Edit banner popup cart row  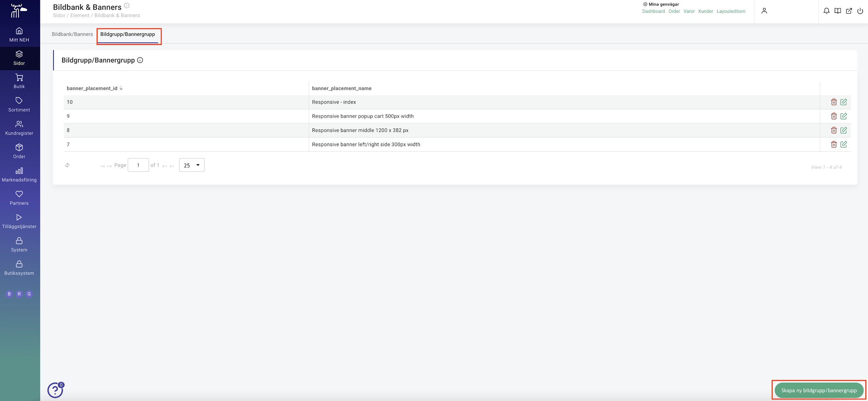844,116
